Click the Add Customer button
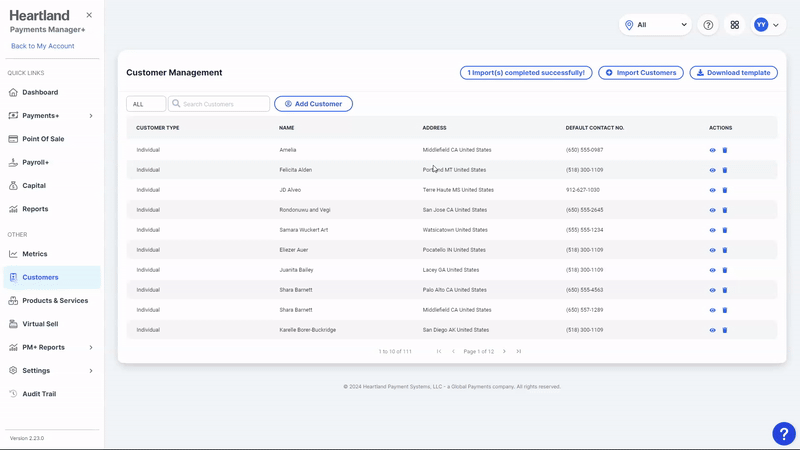Image resolution: width=800 pixels, height=450 pixels. tap(313, 104)
